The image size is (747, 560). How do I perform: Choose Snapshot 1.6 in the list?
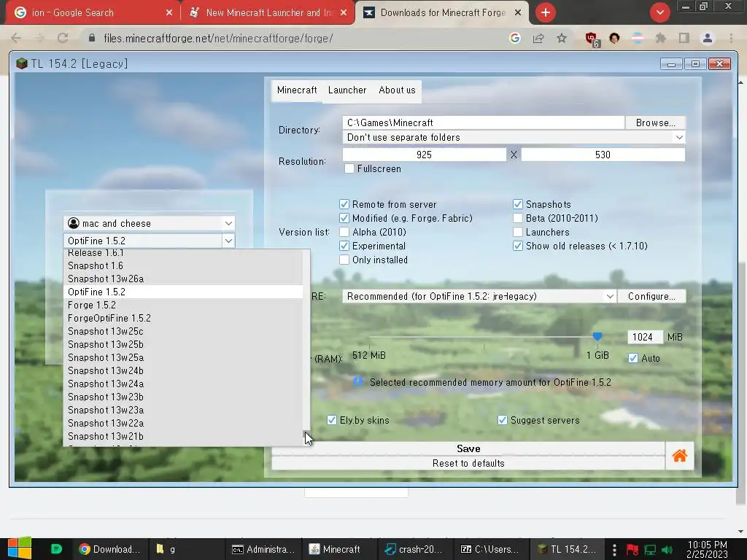(x=183, y=265)
